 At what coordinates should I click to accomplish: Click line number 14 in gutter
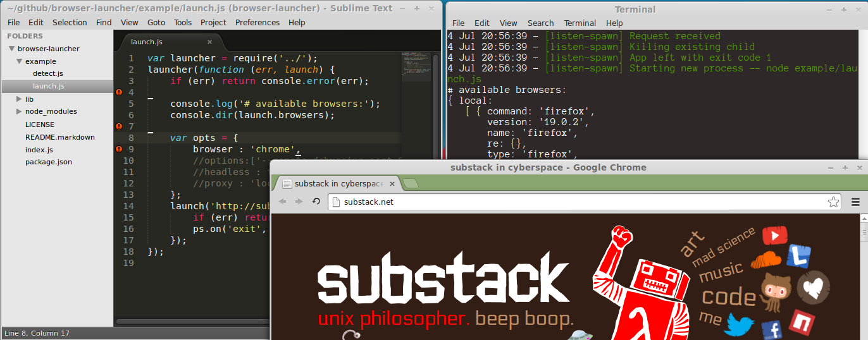(128, 206)
